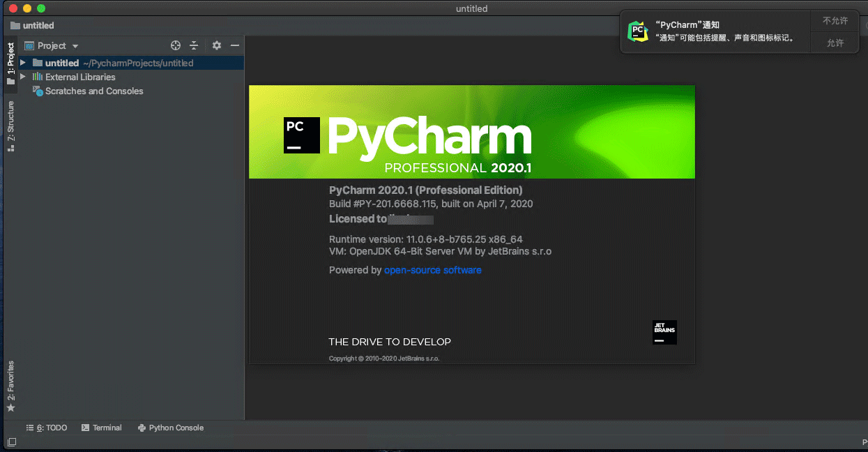
Task: Click 不允许 to deny notifications
Action: coord(835,21)
